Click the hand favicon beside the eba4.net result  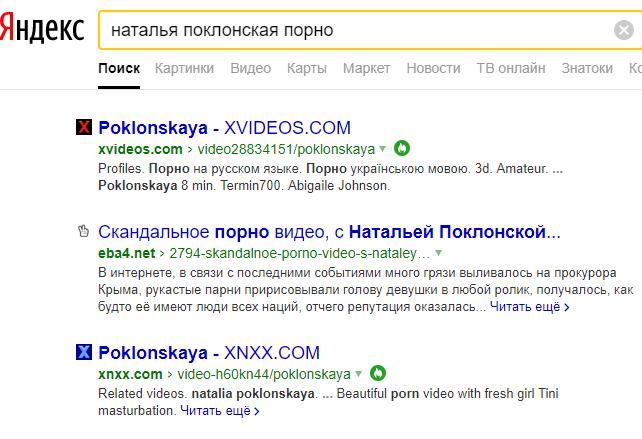pyautogui.click(x=84, y=232)
